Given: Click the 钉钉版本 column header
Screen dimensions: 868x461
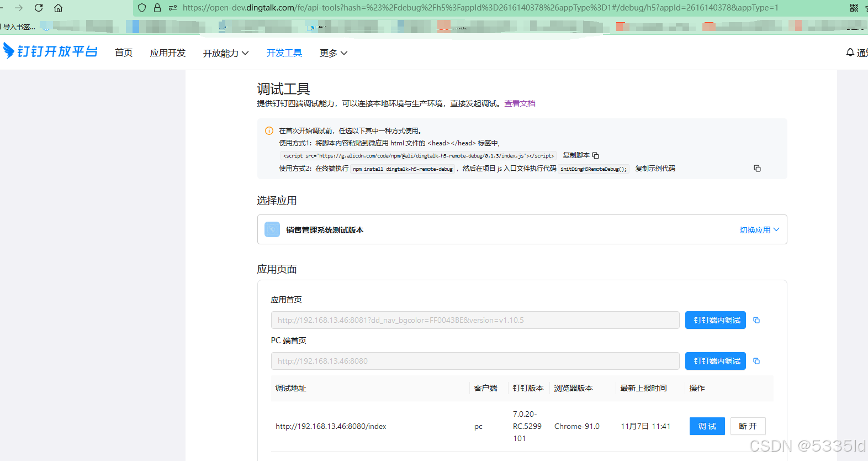Looking at the screenshot, I should tap(528, 388).
